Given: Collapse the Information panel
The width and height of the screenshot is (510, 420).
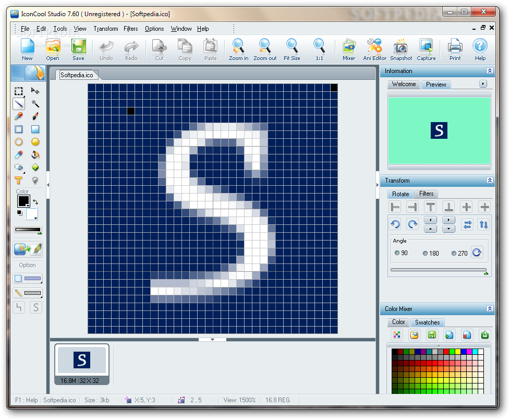Looking at the screenshot, I should [489, 70].
